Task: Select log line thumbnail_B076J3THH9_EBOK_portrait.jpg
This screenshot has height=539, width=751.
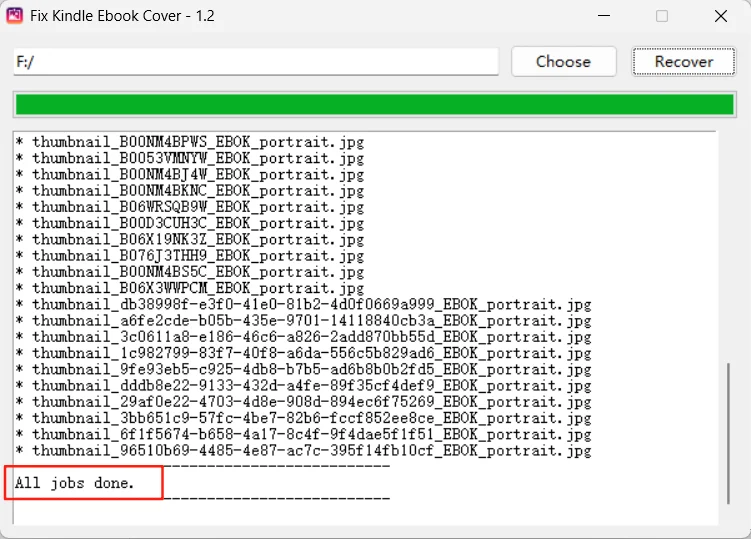Action: (x=190, y=256)
